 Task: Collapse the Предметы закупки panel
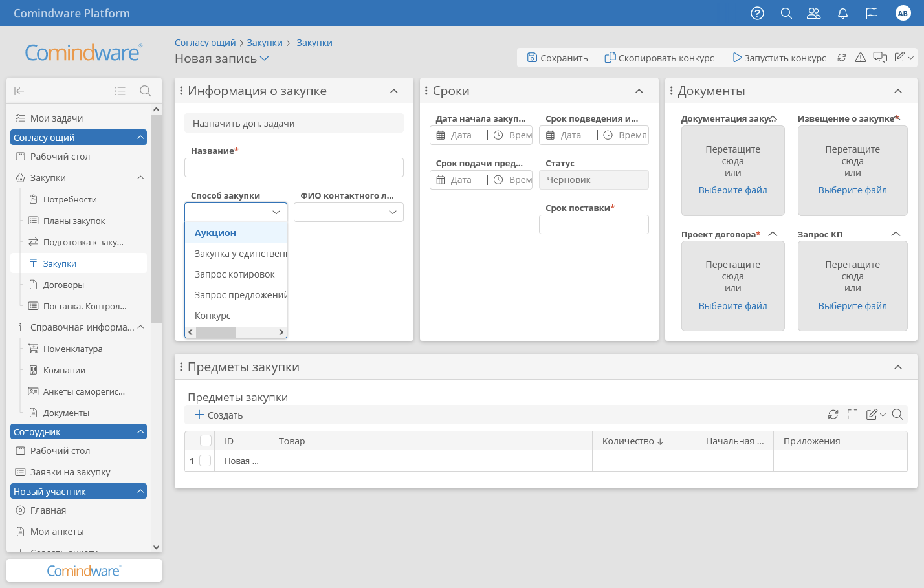click(x=898, y=367)
